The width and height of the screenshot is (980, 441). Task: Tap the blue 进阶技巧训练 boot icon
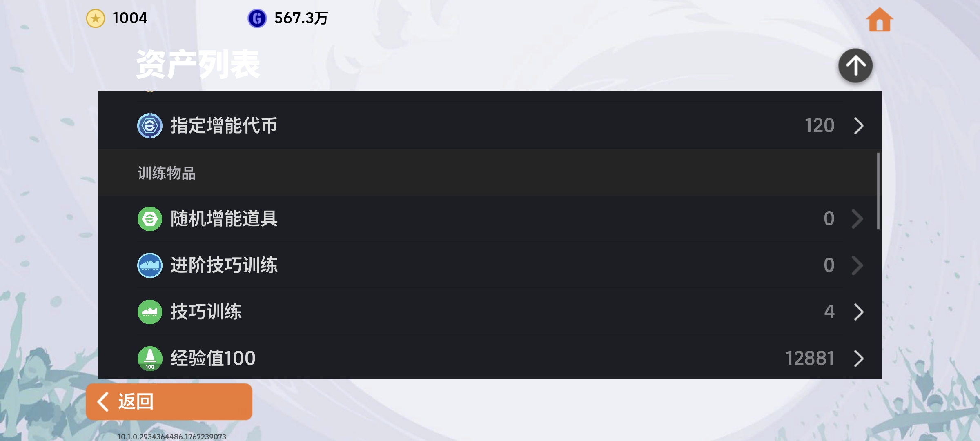click(x=150, y=265)
